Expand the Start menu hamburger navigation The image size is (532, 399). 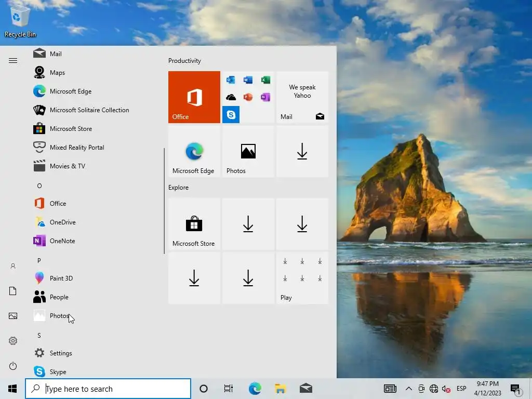tap(13, 60)
